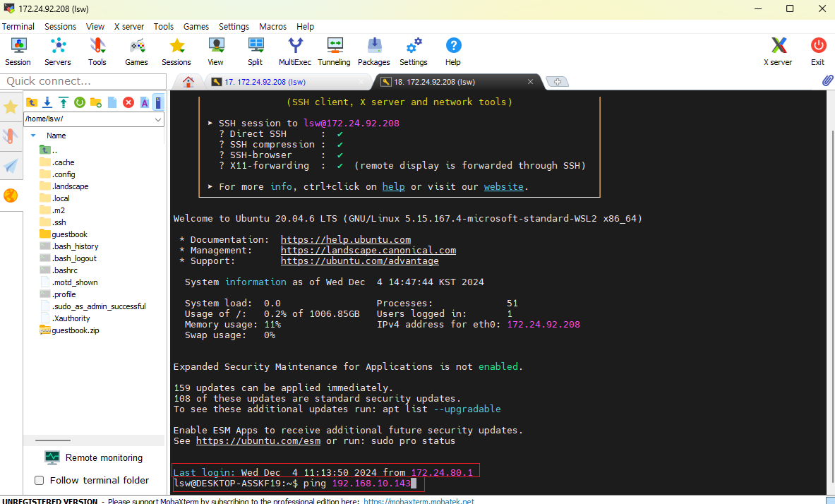The image size is (835, 504).
Task: Open the Tools sidebar tab
Action: click(11, 136)
